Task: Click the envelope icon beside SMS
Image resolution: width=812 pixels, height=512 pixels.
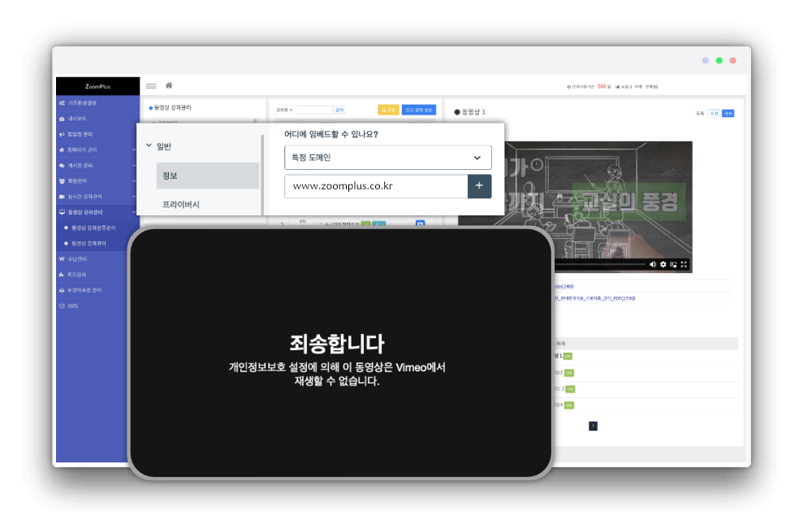Action: 62,306
